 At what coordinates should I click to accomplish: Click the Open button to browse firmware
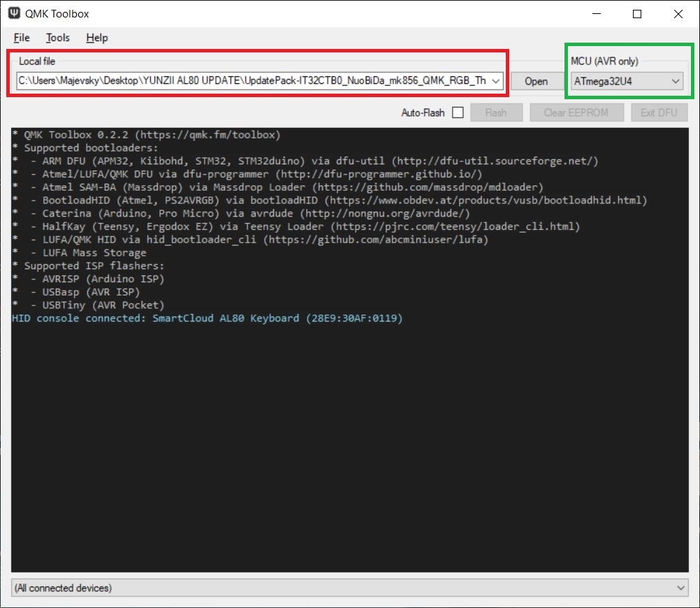536,81
